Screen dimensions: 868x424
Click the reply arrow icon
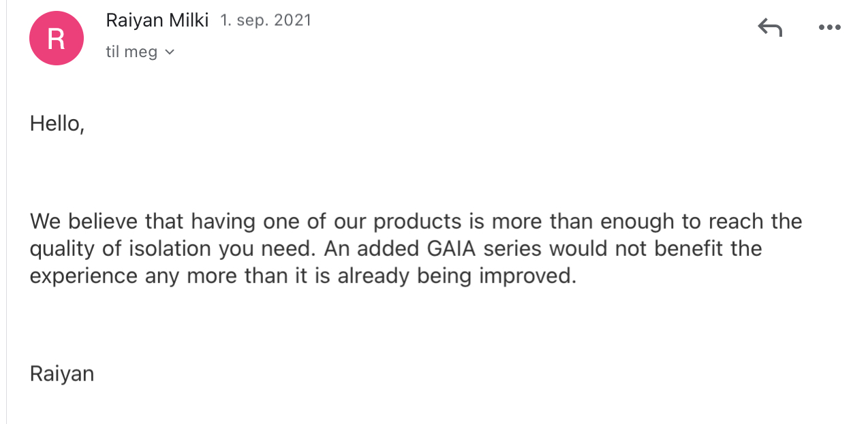(770, 28)
